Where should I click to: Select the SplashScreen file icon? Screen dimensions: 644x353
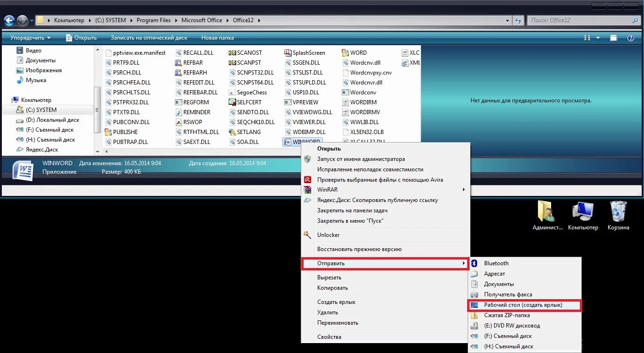[x=288, y=53]
